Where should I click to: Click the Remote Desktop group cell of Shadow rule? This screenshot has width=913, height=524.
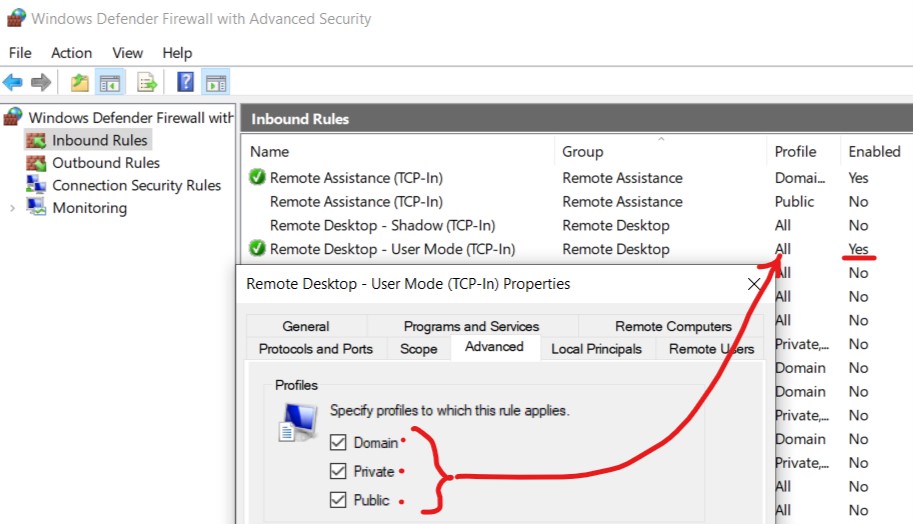pyautogui.click(x=616, y=225)
